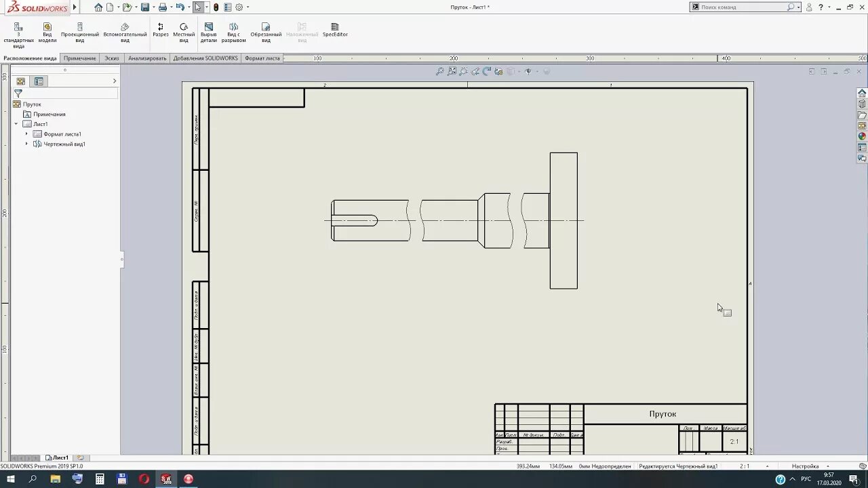Open Добавления SOLIDWORKS tab
868x488 pixels.
[205, 58]
